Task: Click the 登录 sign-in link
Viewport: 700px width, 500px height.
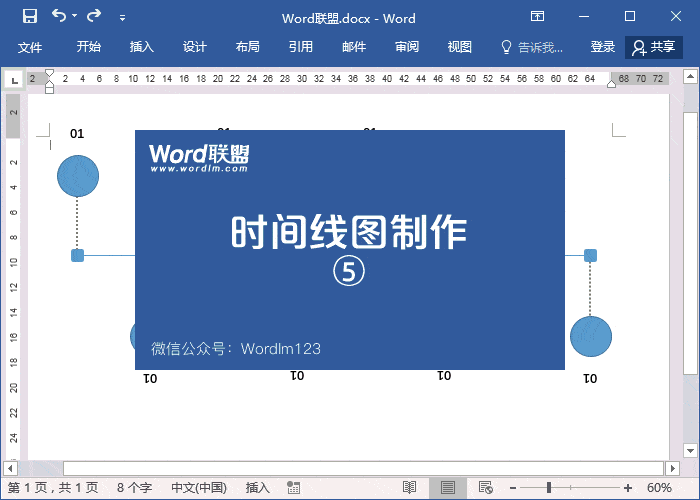Action: tap(603, 47)
